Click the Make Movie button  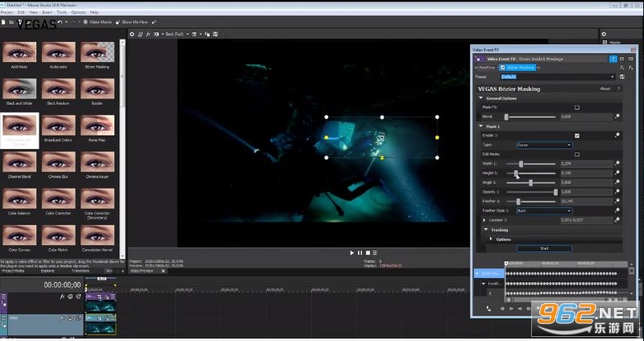point(98,23)
